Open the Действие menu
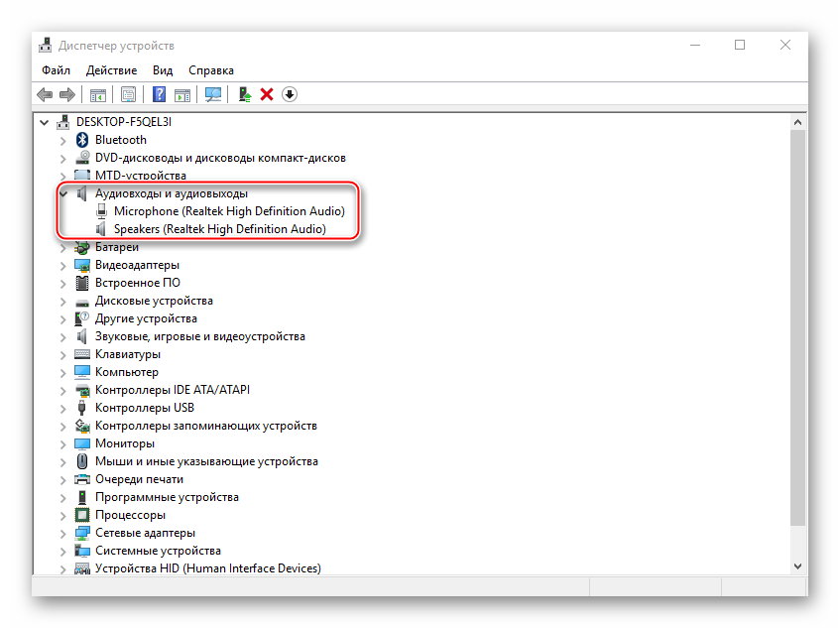This screenshot has height=628, width=840. 111,70
